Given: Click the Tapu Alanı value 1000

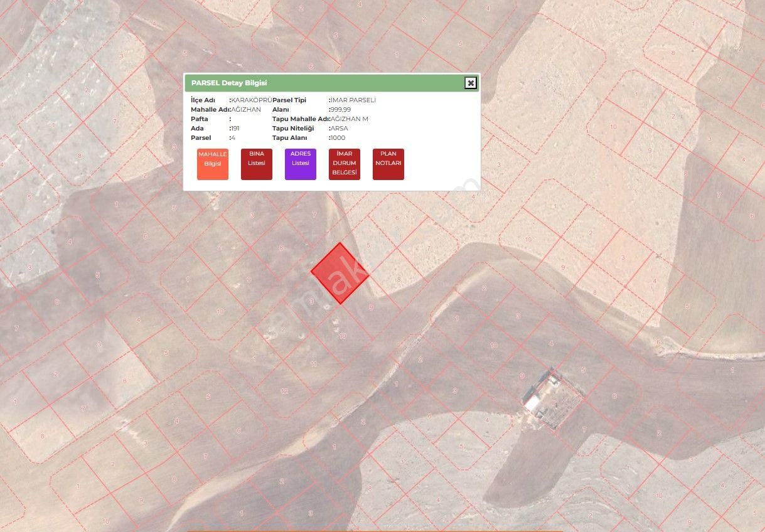Looking at the screenshot, I should click(x=338, y=138).
